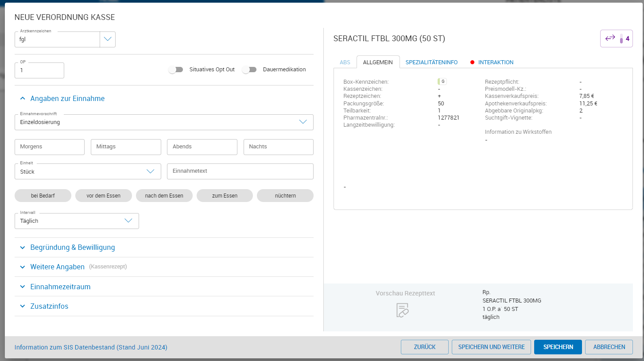Click the Nachts dose field
Screen dimensions: 644x361
(x=279, y=147)
